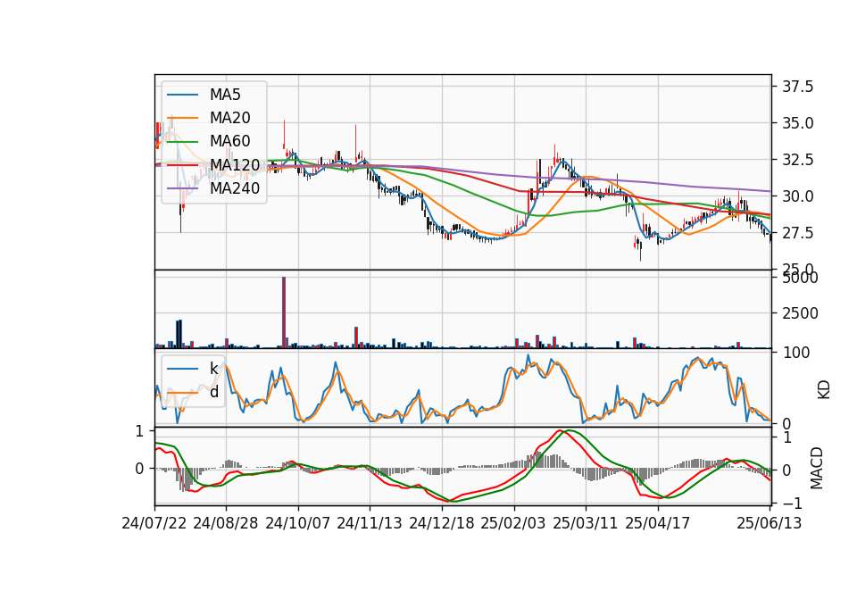
Task: Click the -1 label on right MACD axis
Action: [x=792, y=504]
